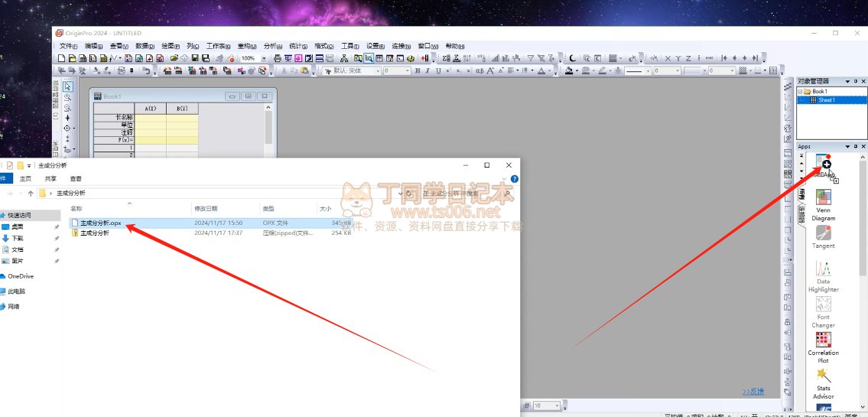Click the Save project floppy icon
This screenshot has height=417, width=868.
pos(195,58)
